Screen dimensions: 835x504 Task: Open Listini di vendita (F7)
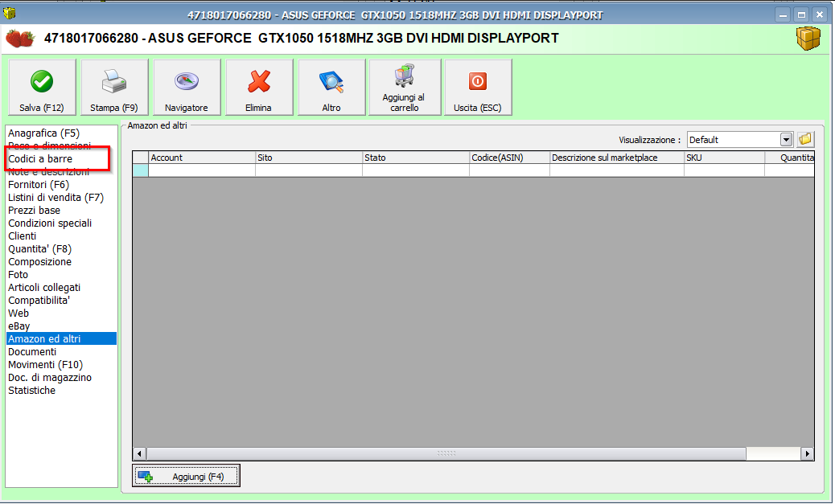click(x=56, y=198)
